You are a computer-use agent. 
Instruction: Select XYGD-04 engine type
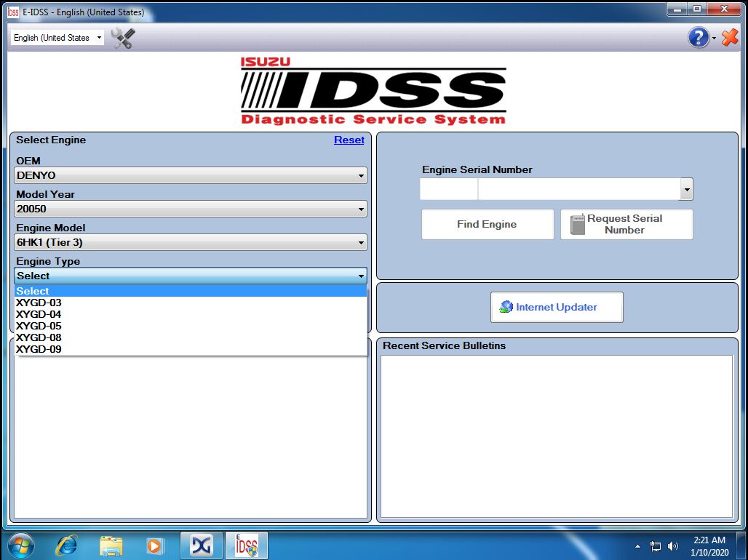click(x=191, y=314)
